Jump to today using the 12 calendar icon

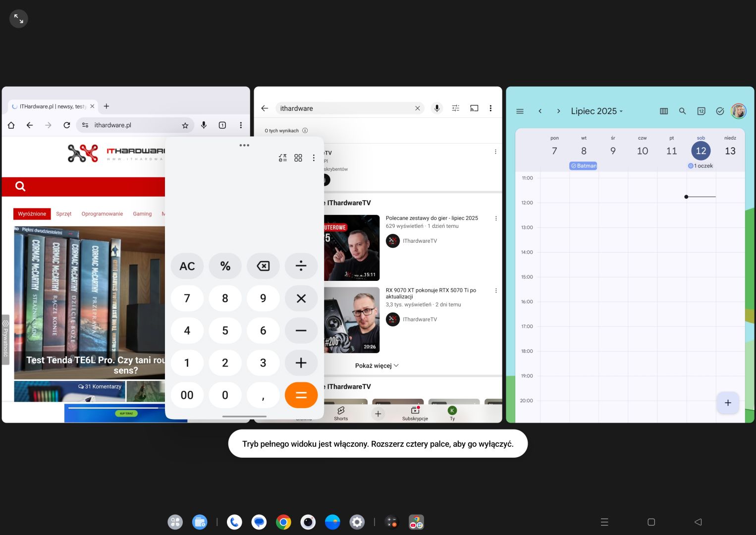(702, 111)
